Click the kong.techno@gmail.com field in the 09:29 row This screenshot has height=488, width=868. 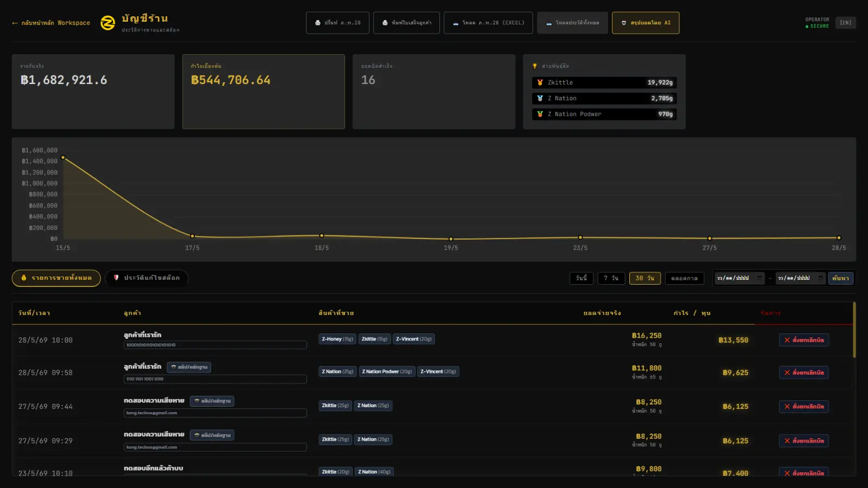tap(215, 447)
